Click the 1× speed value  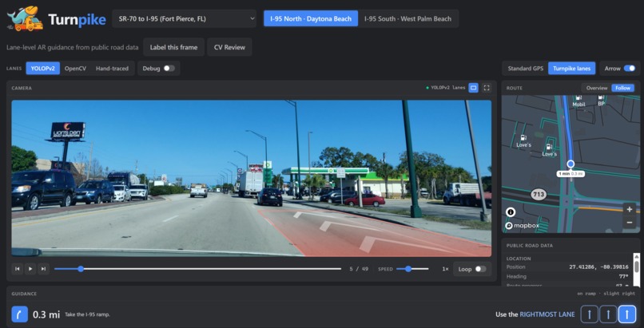(x=445, y=269)
